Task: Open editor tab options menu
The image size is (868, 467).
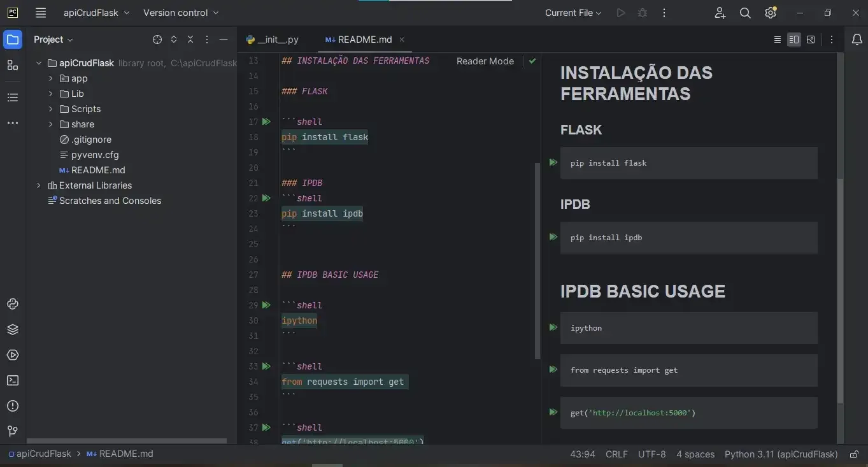Action: tap(832, 40)
